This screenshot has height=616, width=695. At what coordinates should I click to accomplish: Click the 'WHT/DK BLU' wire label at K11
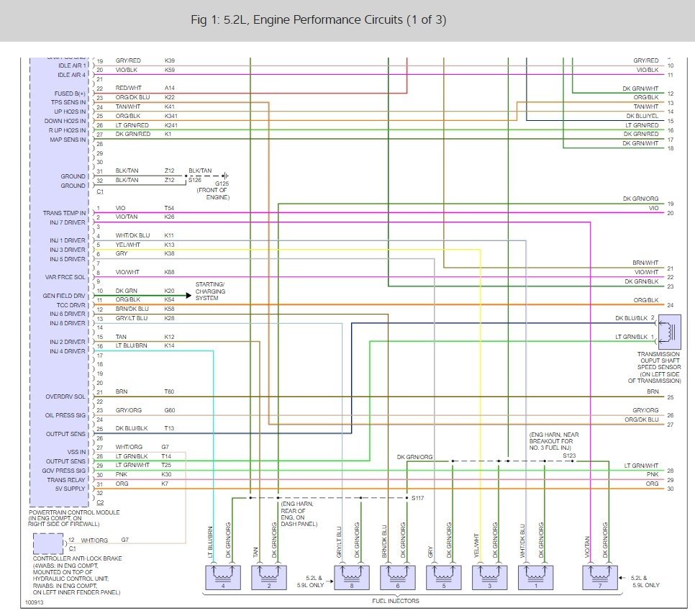[132, 235]
